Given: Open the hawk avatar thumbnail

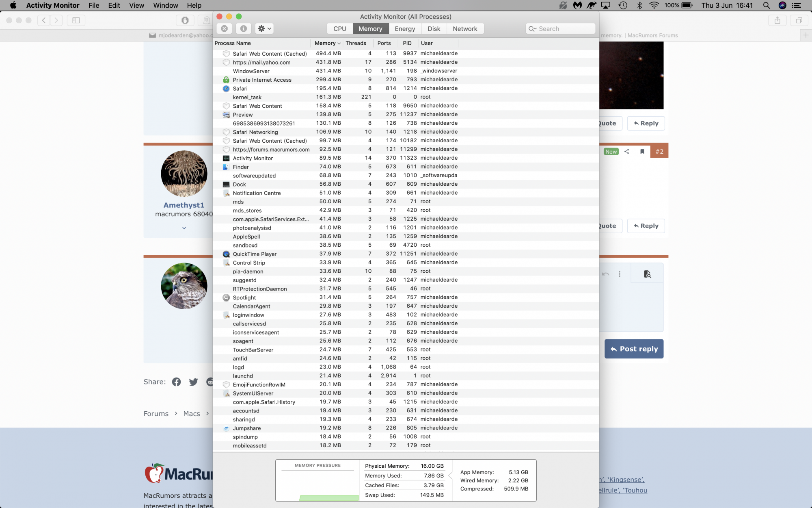Looking at the screenshot, I should pyautogui.click(x=184, y=286).
